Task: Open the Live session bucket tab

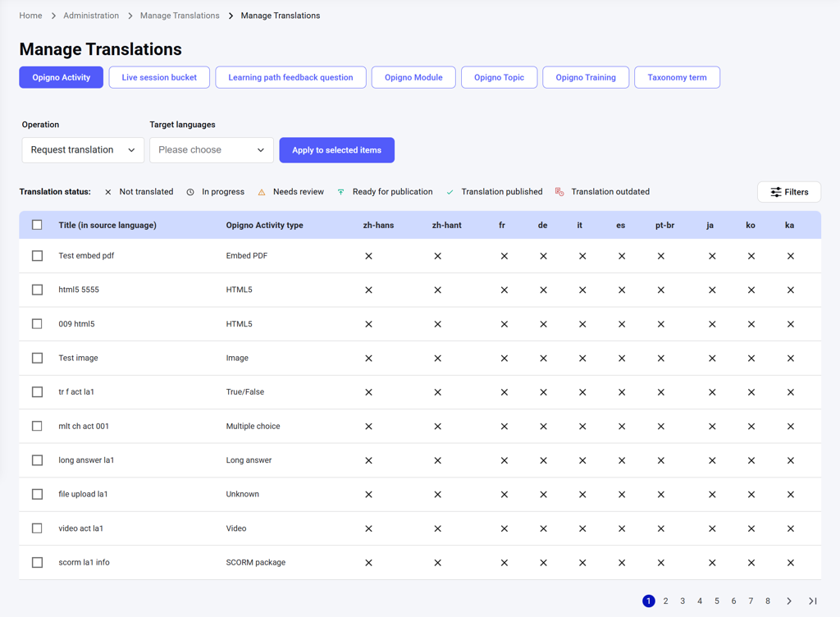Action: coord(159,77)
